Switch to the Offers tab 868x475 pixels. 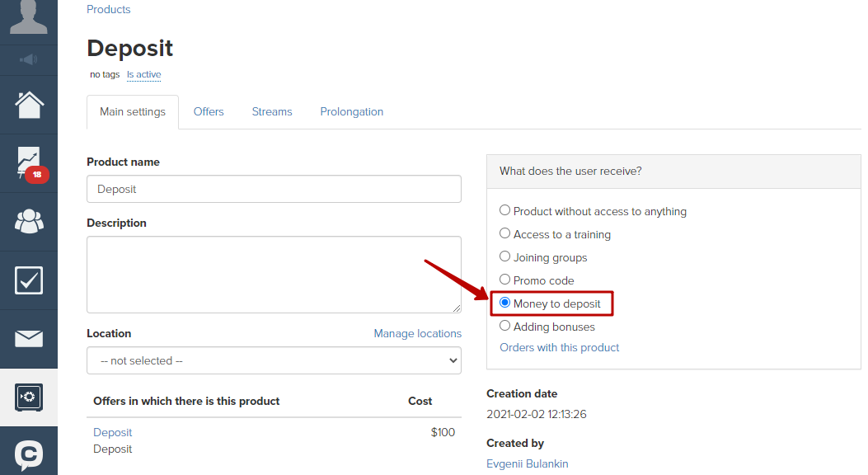[209, 112]
